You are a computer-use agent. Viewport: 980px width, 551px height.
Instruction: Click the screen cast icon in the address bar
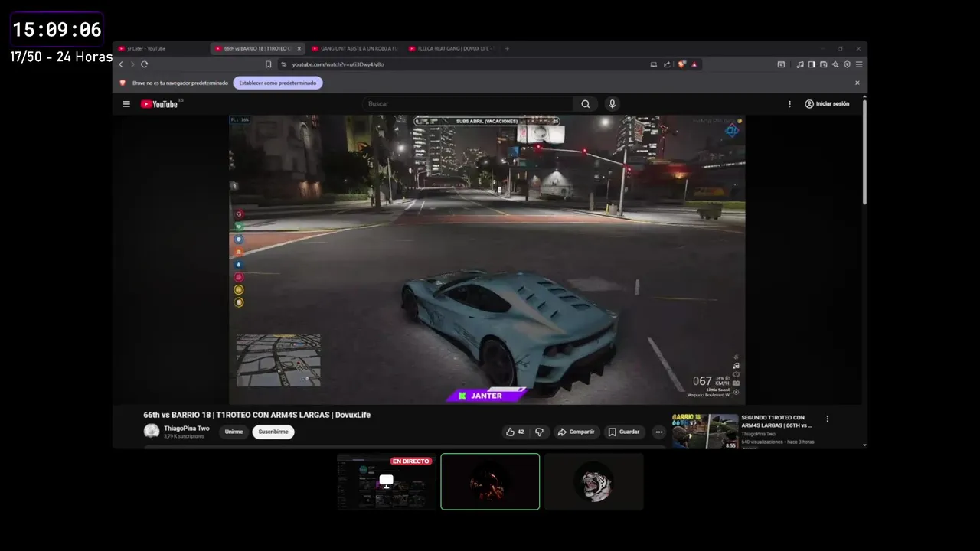click(x=653, y=64)
